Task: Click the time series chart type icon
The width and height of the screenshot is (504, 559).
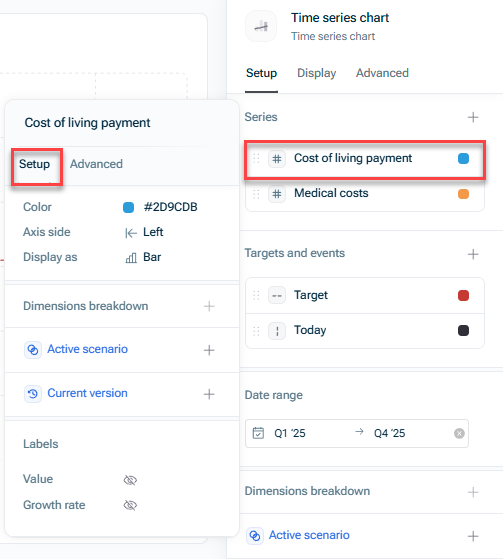Action: pos(261,26)
